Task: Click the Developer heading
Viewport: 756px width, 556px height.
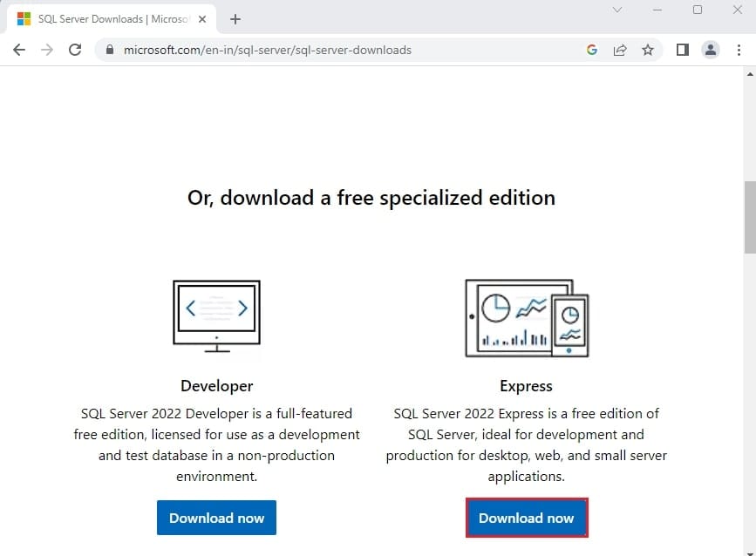Action: [216, 386]
